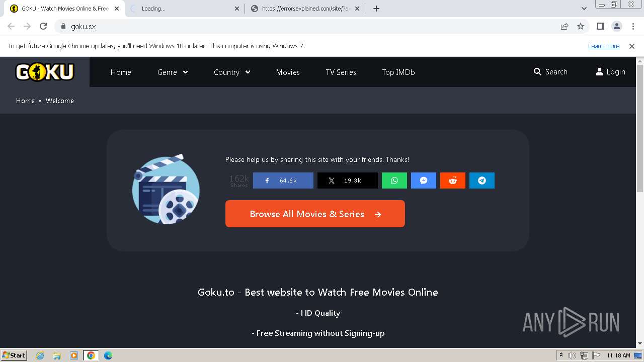The height and width of the screenshot is (362, 644).
Task: Click the clapperboard film reel image
Action: (x=166, y=189)
